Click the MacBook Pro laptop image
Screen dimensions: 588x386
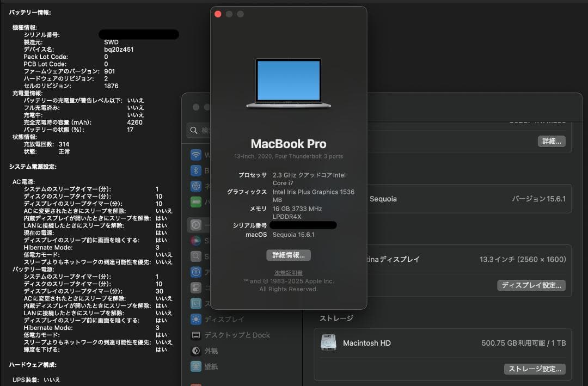pos(289,82)
